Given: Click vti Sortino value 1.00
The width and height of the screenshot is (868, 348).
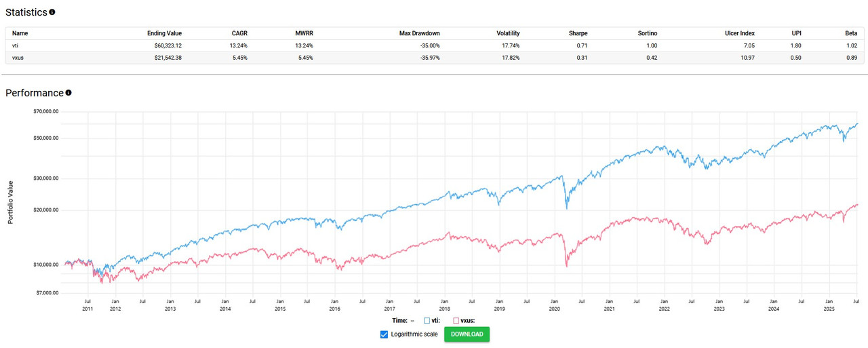Looking at the screenshot, I should coord(652,45).
